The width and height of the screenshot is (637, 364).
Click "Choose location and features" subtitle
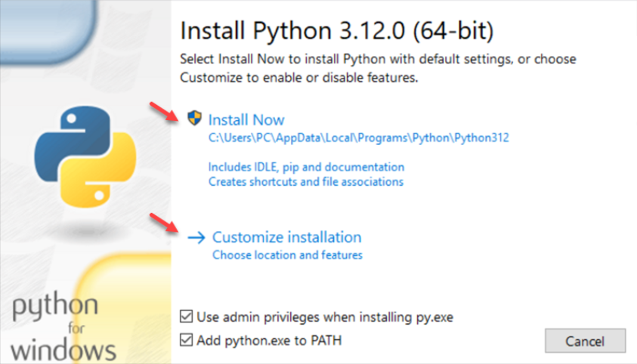(287, 255)
